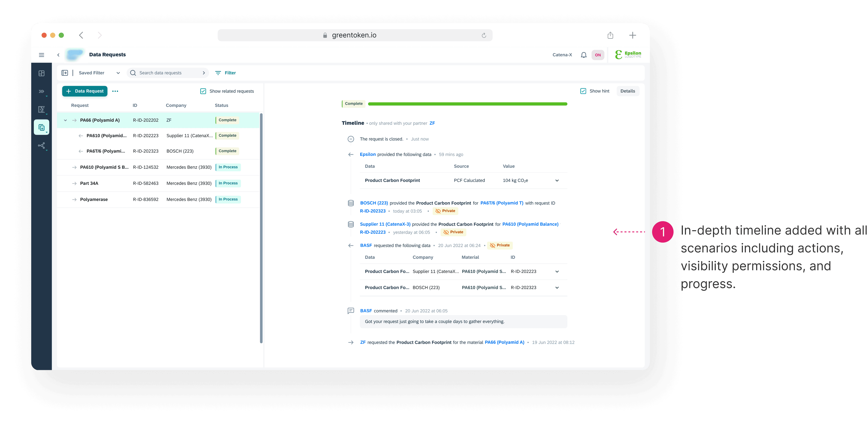Viewport: 868px width, 425px height.
Task: Click the ID column header in request list
Action: 135,105
